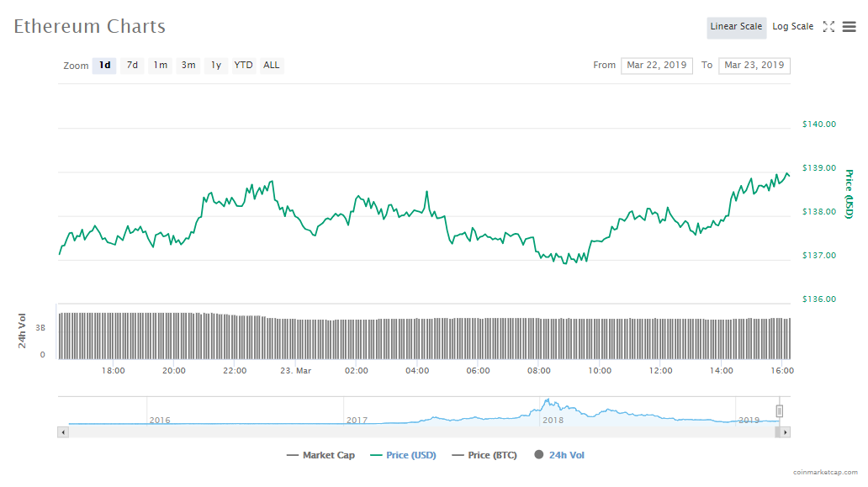Set zoom to 3m
The height and width of the screenshot is (487, 868).
(188, 66)
